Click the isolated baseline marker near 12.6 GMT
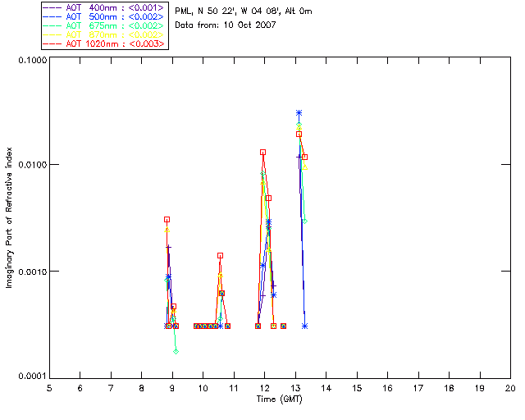The image size is (525, 420). [283, 326]
